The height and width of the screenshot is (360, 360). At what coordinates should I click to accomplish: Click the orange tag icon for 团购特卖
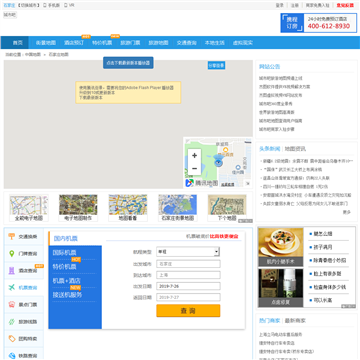[12, 339]
